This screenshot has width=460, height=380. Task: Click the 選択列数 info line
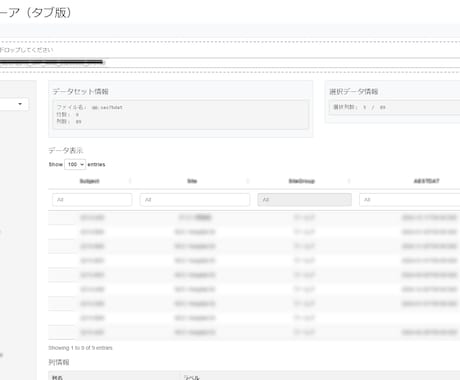(x=359, y=107)
